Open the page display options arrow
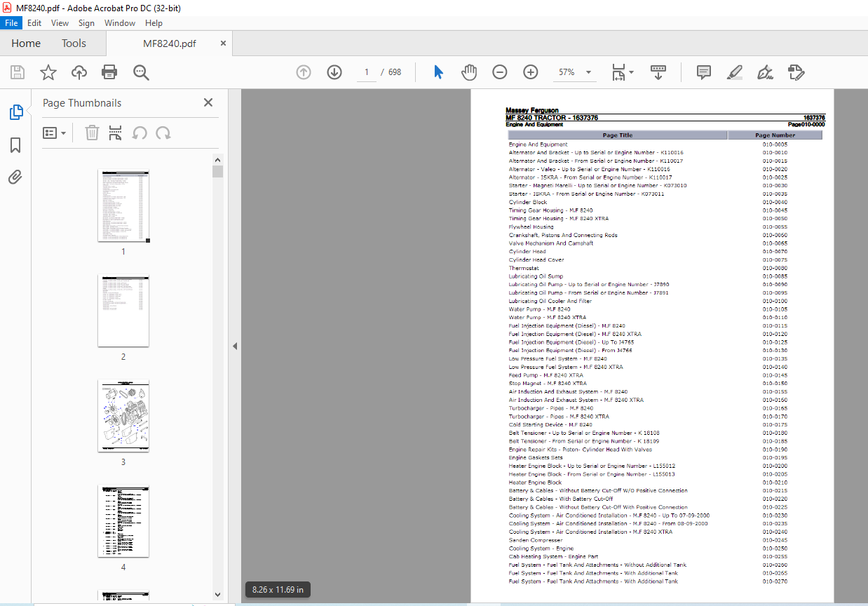Viewport: 868px width, 606px height. pos(631,72)
